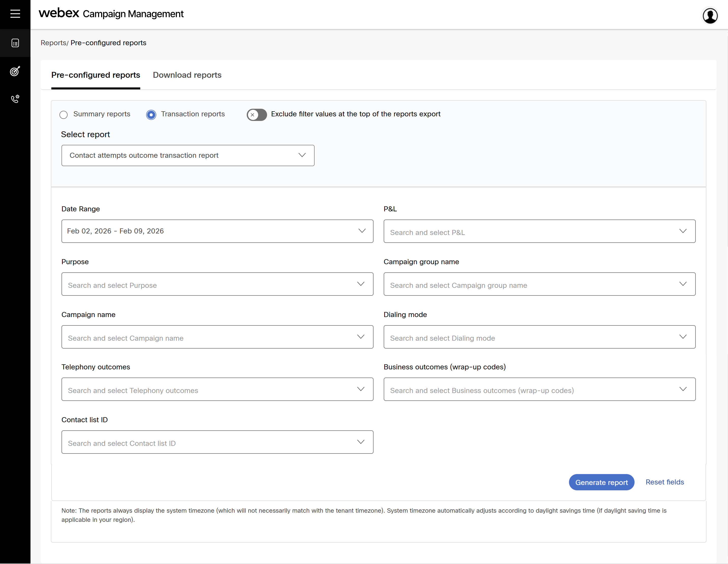The width and height of the screenshot is (728, 564).
Task: Open the user profile avatar
Action: coord(710,16)
